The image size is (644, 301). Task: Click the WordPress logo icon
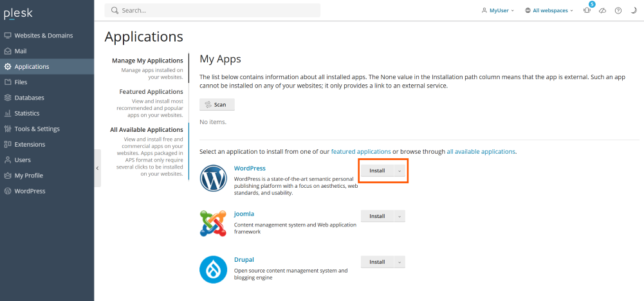[x=213, y=179]
